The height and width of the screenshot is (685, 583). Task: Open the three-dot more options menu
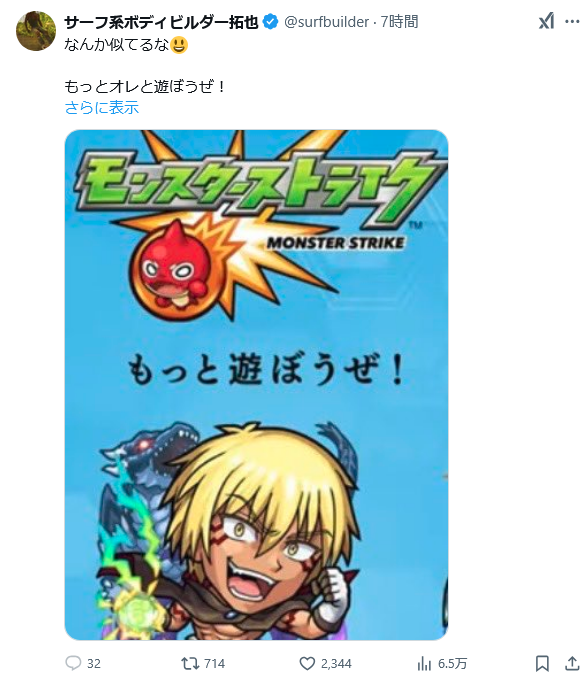572,21
